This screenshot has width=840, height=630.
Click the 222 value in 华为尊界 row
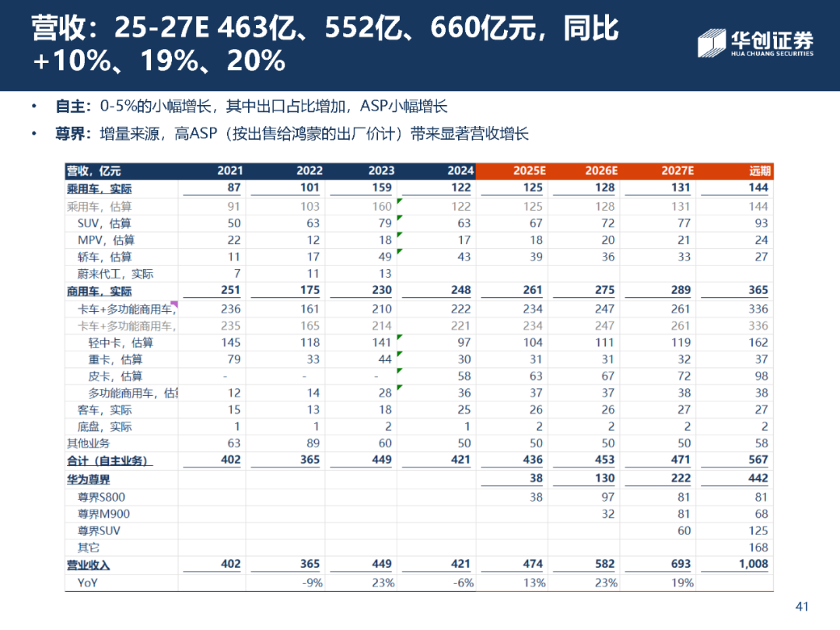click(x=681, y=478)
